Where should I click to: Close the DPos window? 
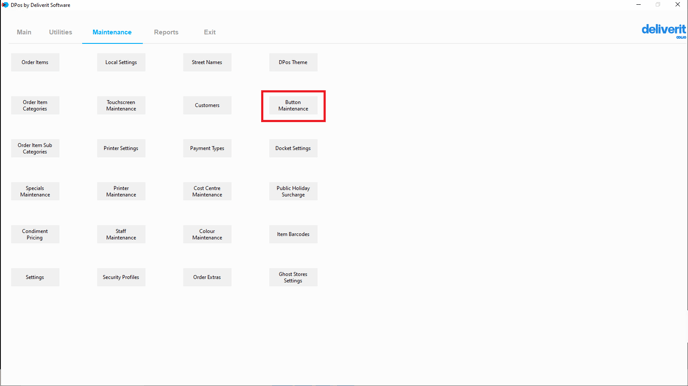[677, 5]
